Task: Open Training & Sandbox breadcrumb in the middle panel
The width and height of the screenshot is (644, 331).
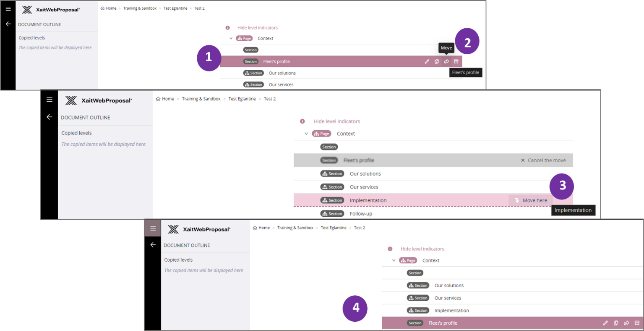Action: click(x=201, y=99)
